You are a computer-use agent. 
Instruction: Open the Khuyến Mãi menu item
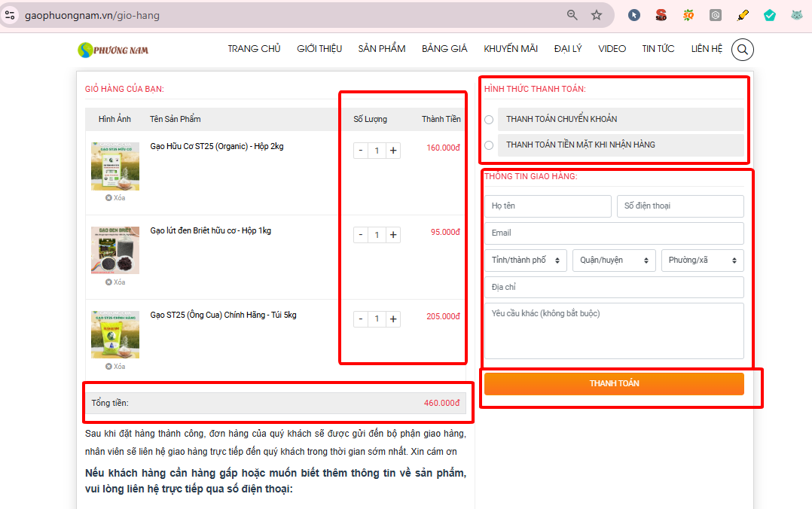point(511,49)
